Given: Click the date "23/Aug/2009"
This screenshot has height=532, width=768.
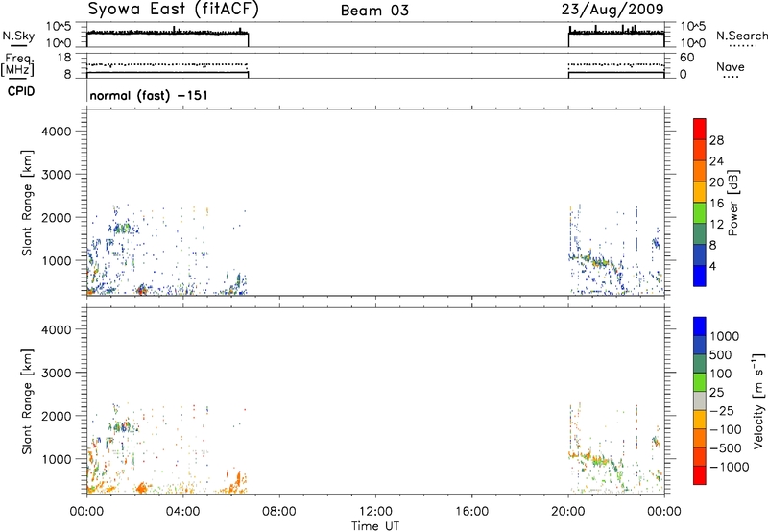Looking at the screenshot, I should (x=612, y=10).
